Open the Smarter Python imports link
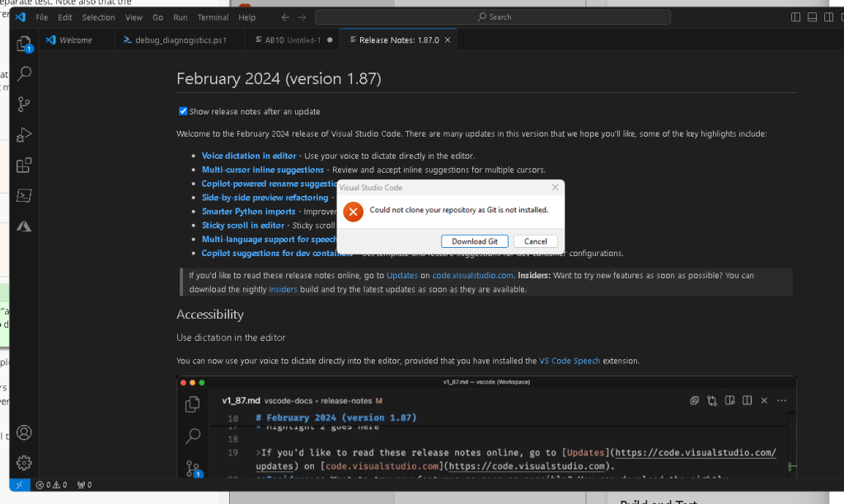Viewport: 844px width, 504px height. coord(248,212)
